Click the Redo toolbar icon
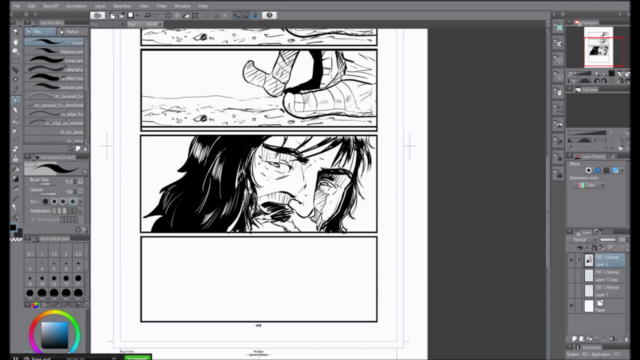This screenshot has width=640, height=360. (157, 16)
